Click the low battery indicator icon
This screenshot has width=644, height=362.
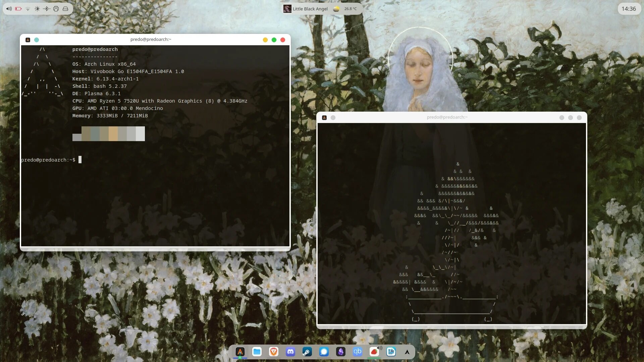[x=18, y=9]
